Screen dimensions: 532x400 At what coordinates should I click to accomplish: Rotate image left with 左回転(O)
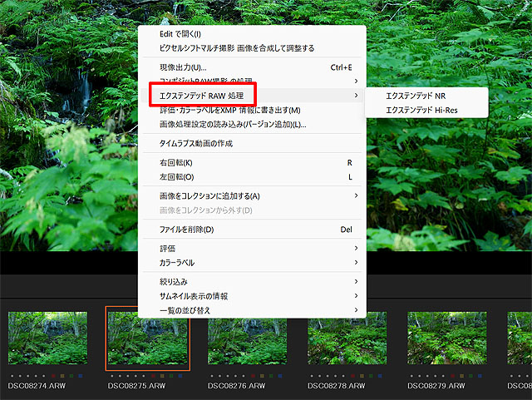(x=175, y=177)
